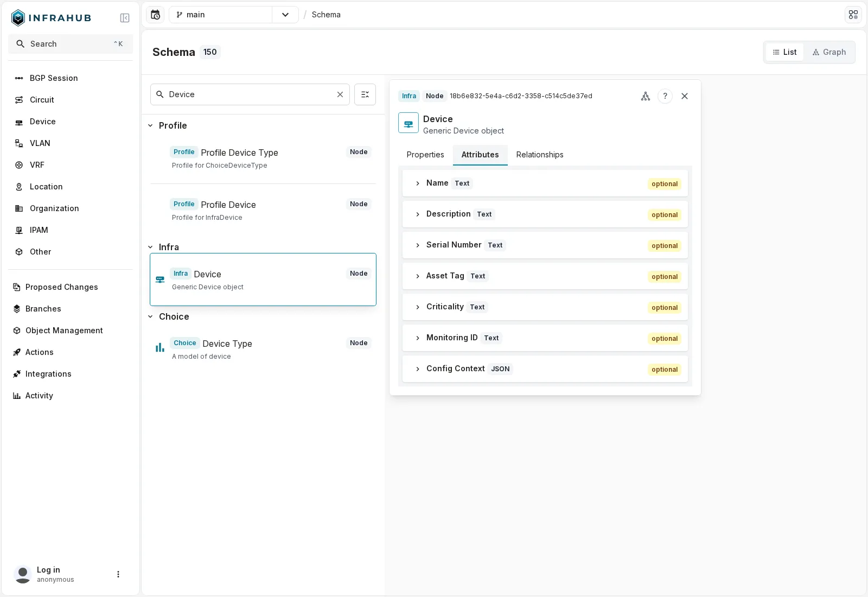Click the Infrahub logo
Screen dimensions: 868x597
pyautogui.click(x=51, y=18)
